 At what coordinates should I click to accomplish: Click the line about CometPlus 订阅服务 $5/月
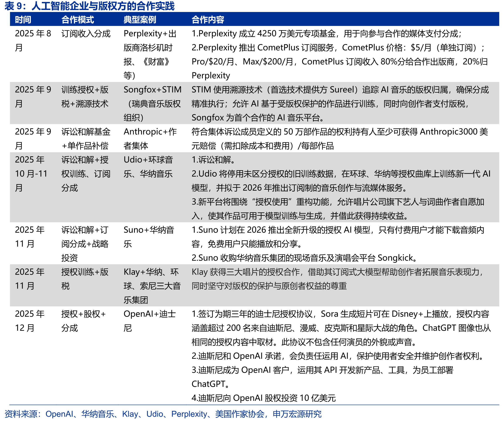[x=338, y=48]
